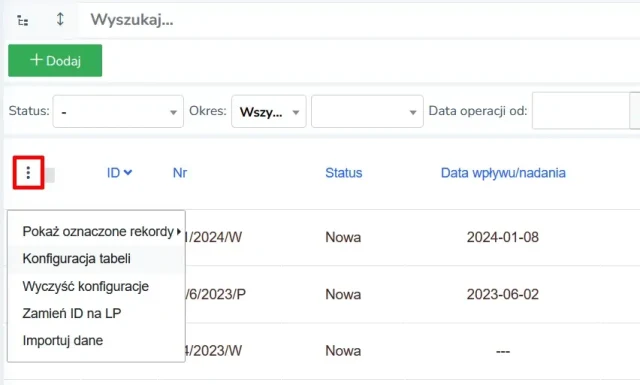
Task: Open the three-dot table options menu
Action: (28, 173)
